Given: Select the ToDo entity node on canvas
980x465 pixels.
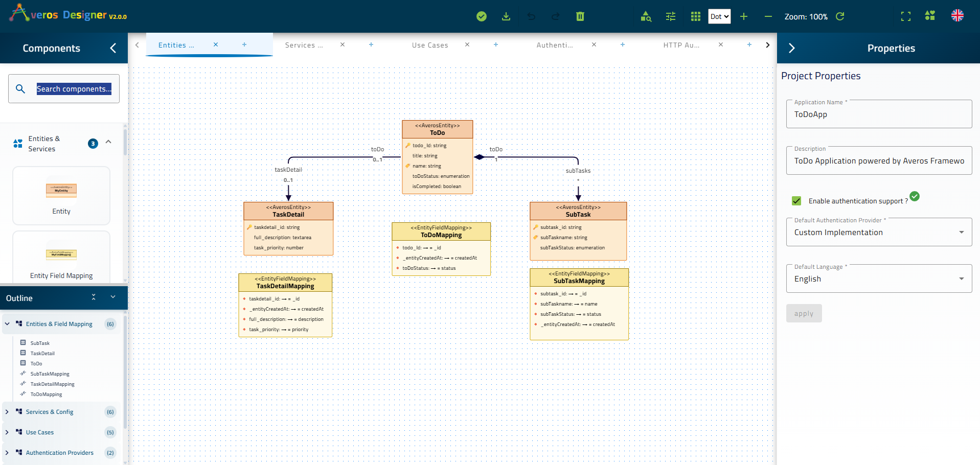Looking at the screenshot, I should coord(438,157).
